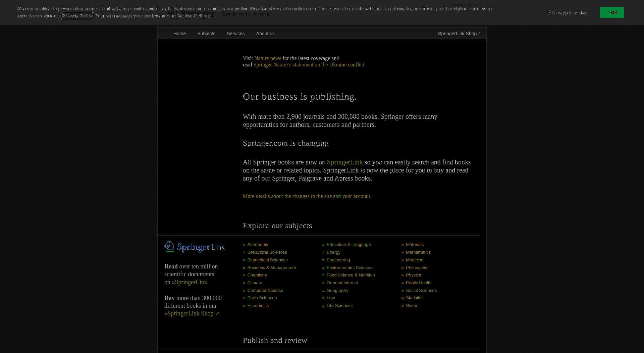Browse the Law subject

[x=331, y=298]
